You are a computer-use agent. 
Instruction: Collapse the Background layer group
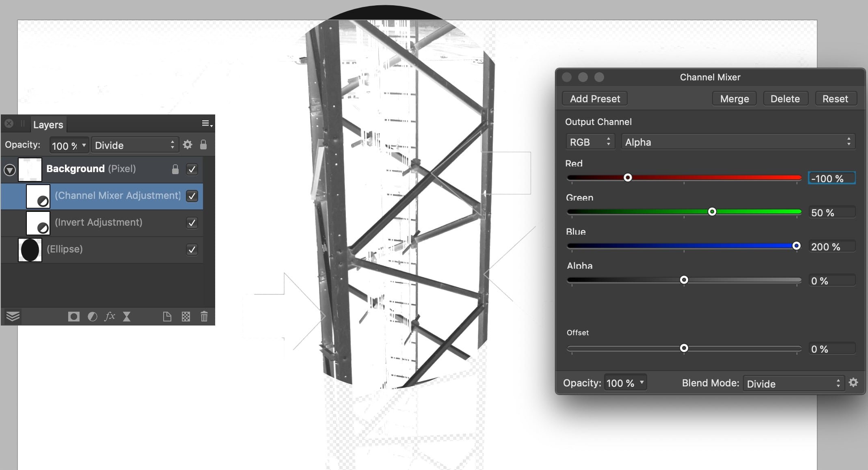(x=10, y=170)
